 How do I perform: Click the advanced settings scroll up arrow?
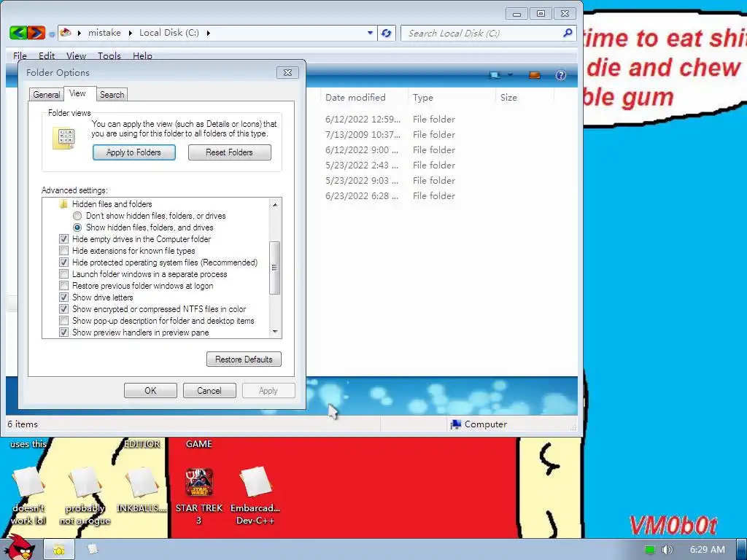pos(275,204)
